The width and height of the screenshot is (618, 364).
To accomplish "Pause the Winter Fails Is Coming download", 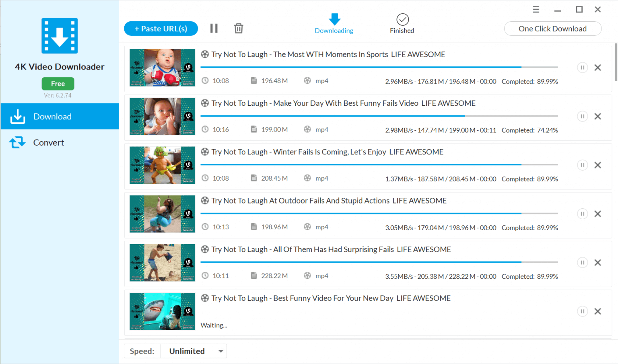I will click(x=582, y=165).
